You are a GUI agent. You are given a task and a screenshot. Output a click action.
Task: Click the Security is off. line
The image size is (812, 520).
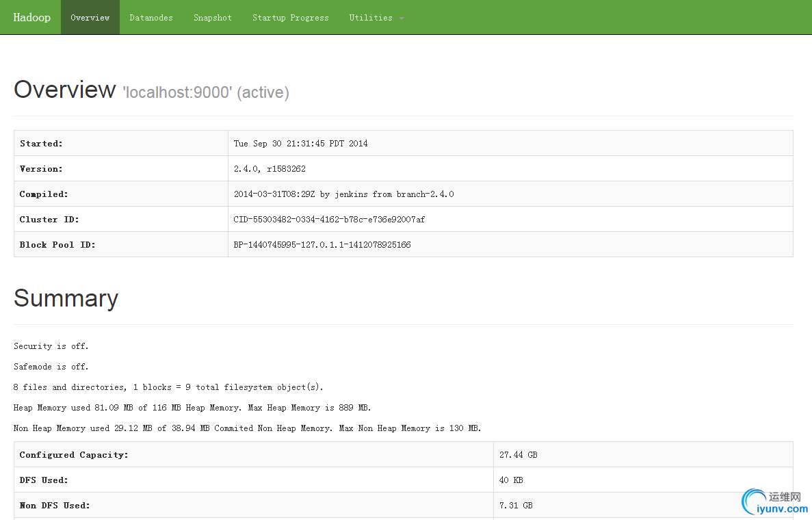click(51, 346)
